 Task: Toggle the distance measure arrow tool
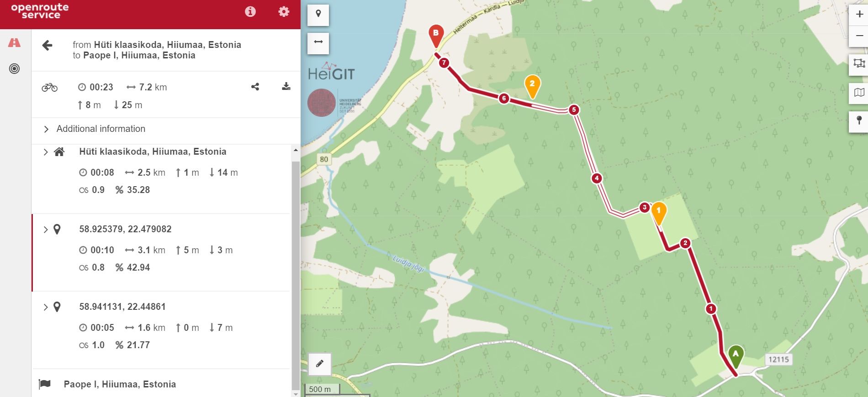[x=318, y=42]
